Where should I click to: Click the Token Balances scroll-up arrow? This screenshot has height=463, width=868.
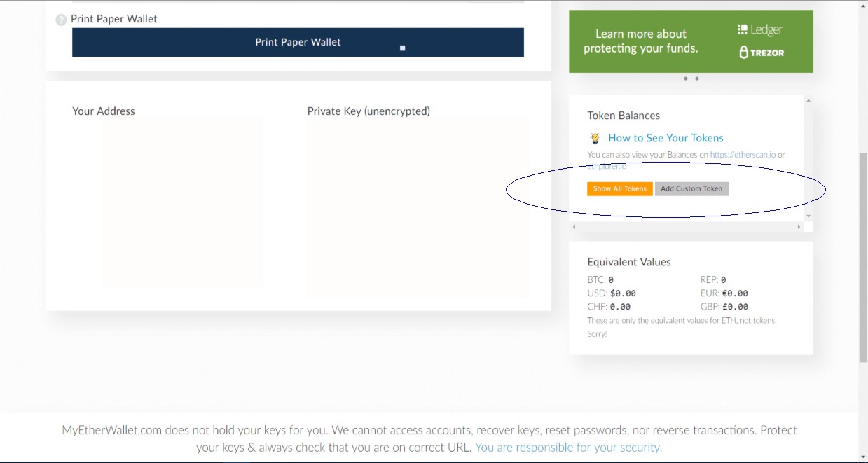tap(808, 101)
